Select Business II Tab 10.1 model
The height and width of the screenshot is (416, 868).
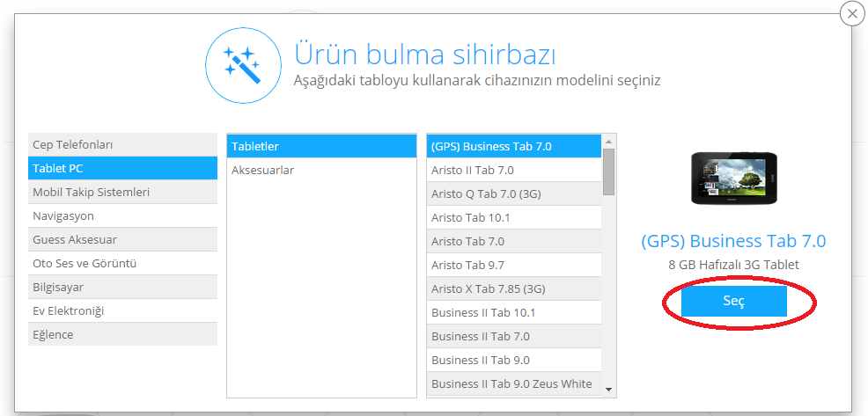514,312
